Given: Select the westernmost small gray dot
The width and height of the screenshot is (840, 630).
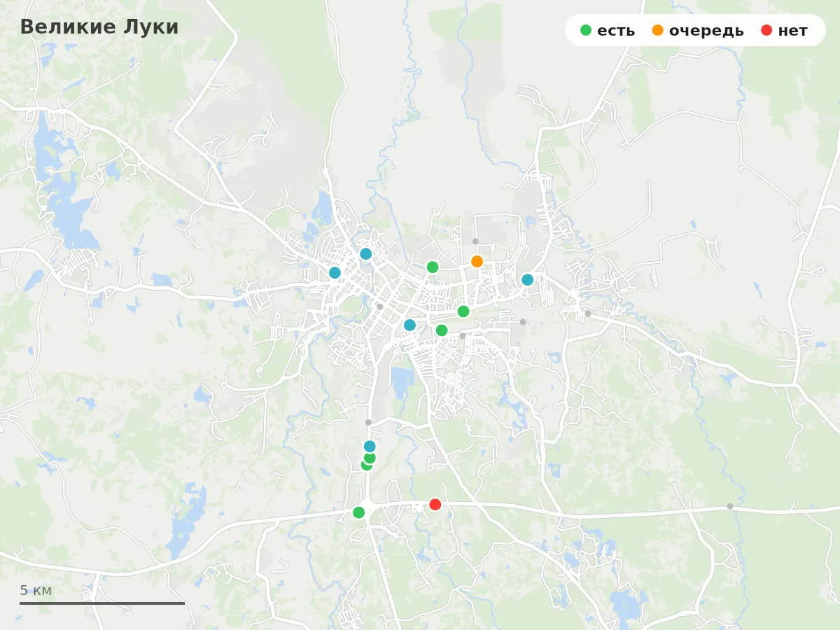Looking at the screenshot, I should (x=368, y=422).
